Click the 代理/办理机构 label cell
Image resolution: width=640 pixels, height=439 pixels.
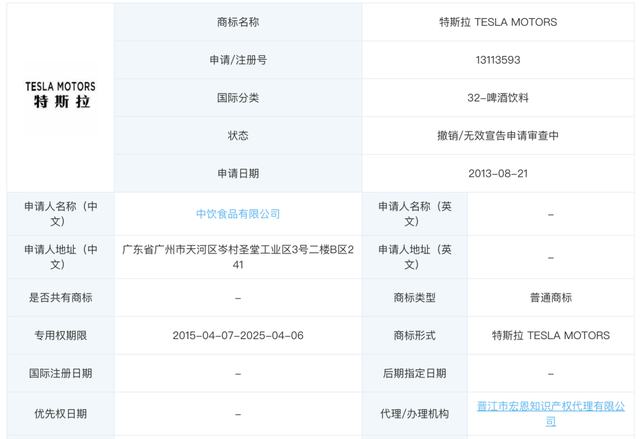click(x=415, y=413)
